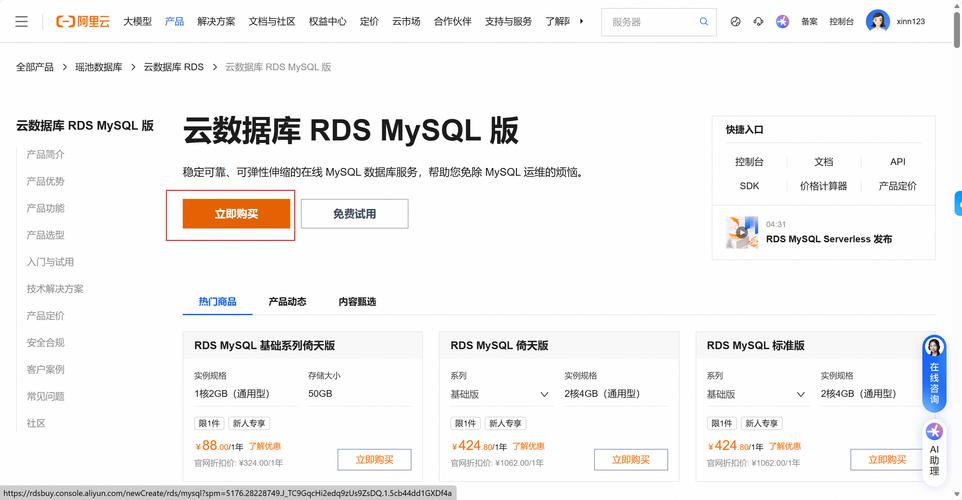Open online consultation floating widget
Screen dimensions: 962x500
[934, 374]
